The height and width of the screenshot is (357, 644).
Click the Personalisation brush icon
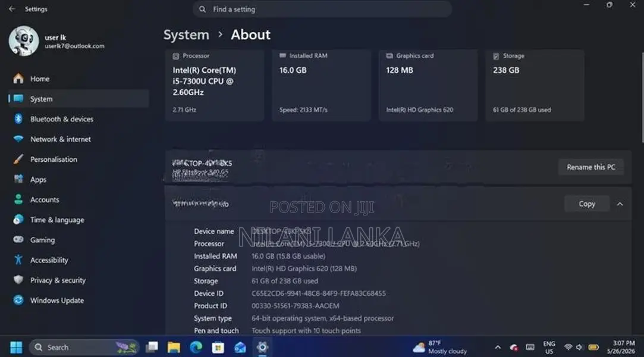pos(18,159)
